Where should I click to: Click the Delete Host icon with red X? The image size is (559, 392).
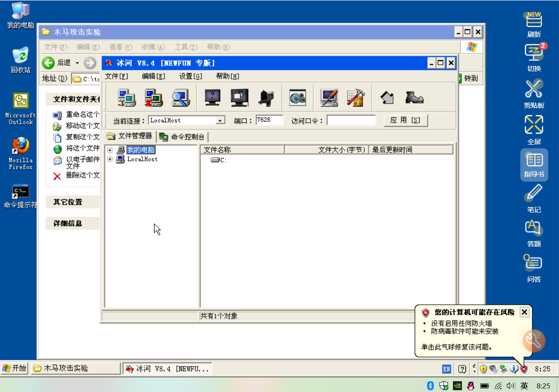pyautogui.click(x=153, y=97)
